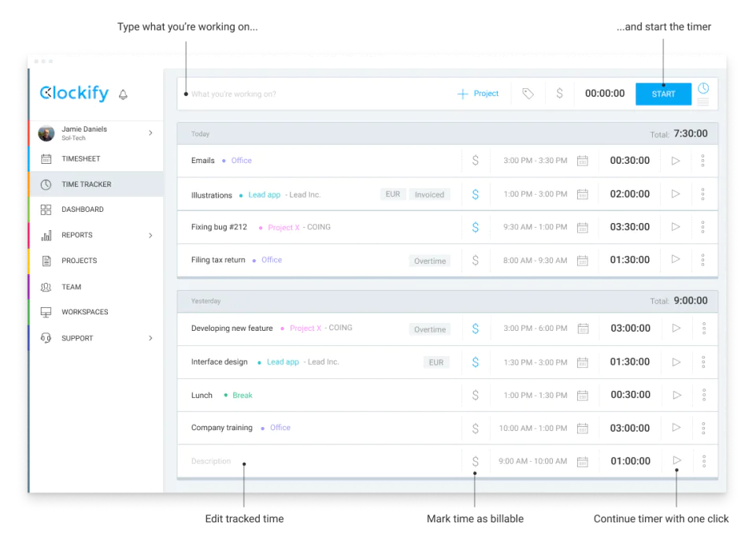The image size is (756, 546).
Task: Click the Timesheet calendar icon in the sidebar
Action: pyautogui.click(x=46, y=158)
